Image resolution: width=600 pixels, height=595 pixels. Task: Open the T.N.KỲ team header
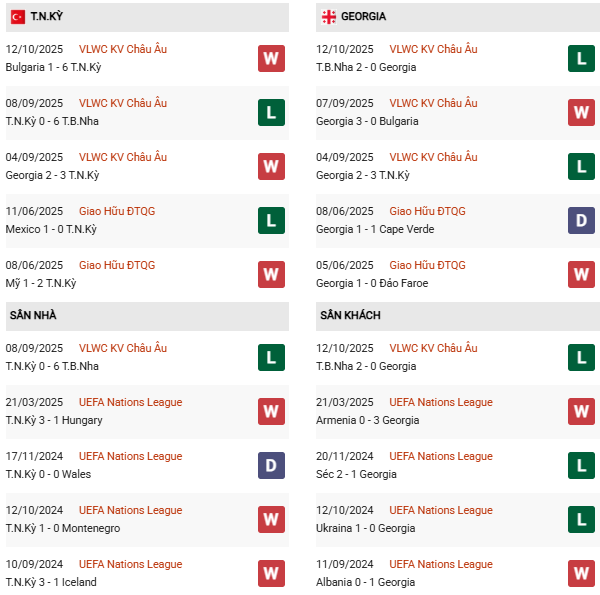(x=46, y=17)
